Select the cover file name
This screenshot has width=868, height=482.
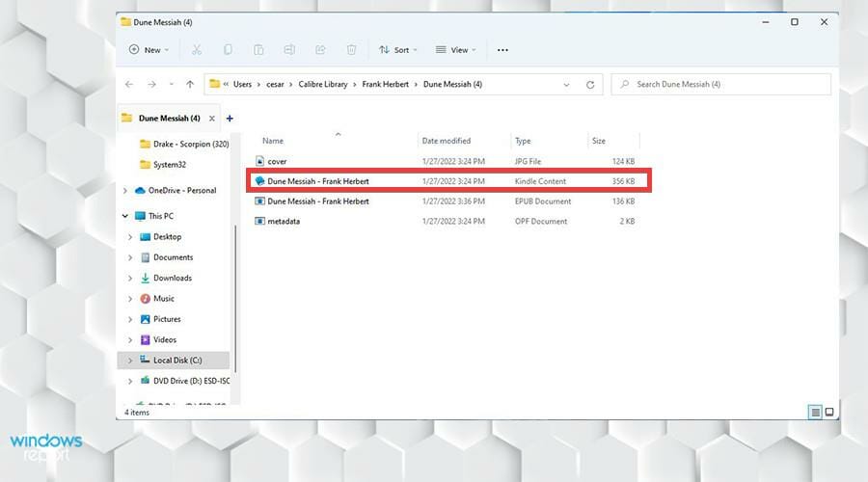pos(277,162)
